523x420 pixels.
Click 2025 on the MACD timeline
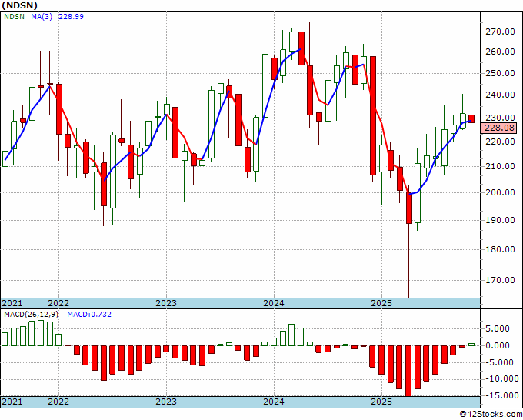[x=381, y=402]
